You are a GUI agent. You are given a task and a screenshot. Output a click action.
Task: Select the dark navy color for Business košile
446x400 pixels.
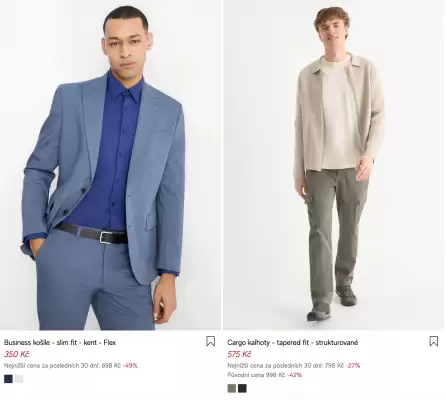click(x=8, y=379)
